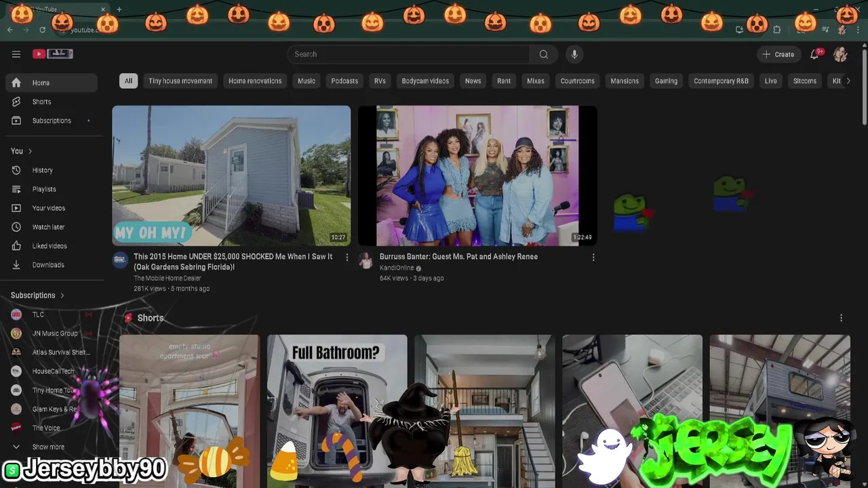
Task: Open options menu for 2015 Home video
Action: [x=347, y=258]
